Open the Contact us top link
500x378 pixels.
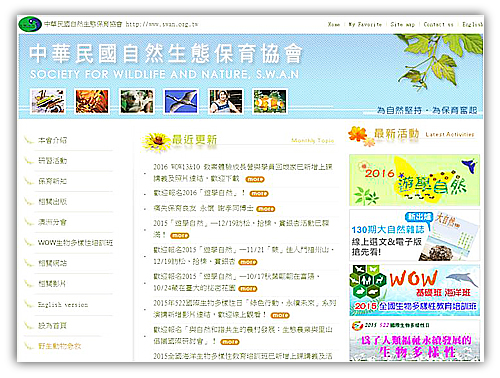point(438,24)
